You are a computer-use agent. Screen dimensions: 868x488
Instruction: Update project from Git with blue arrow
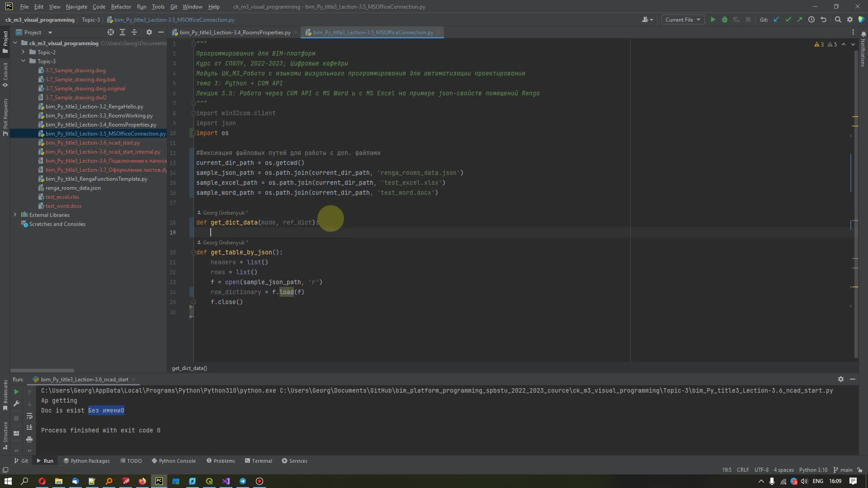coord(776,19)
